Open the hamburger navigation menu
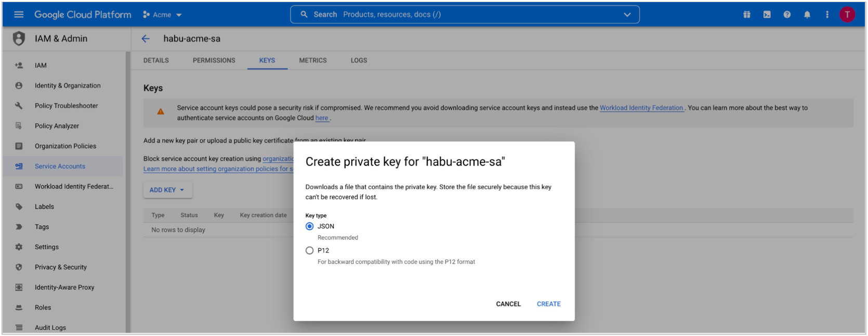 point(19,15)
